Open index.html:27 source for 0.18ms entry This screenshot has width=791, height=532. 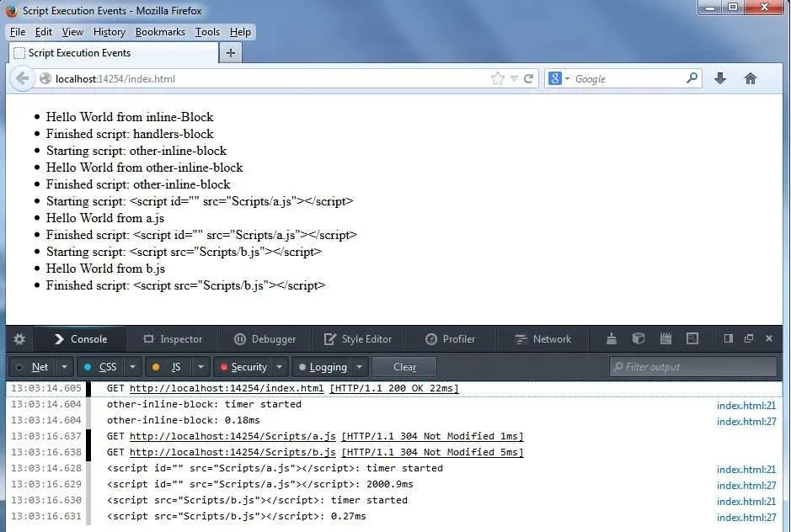tap(746, 422)
